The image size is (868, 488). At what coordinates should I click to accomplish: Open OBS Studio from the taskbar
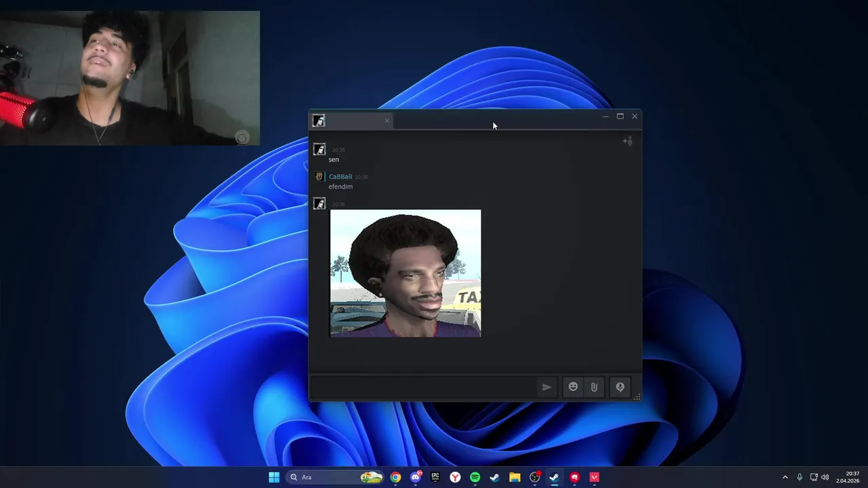coord(534,477)
